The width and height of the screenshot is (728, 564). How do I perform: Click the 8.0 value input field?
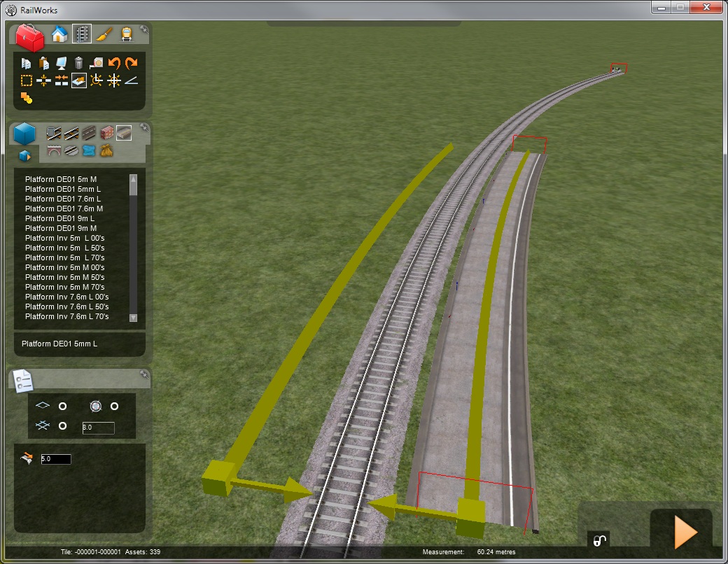(99, 428)
